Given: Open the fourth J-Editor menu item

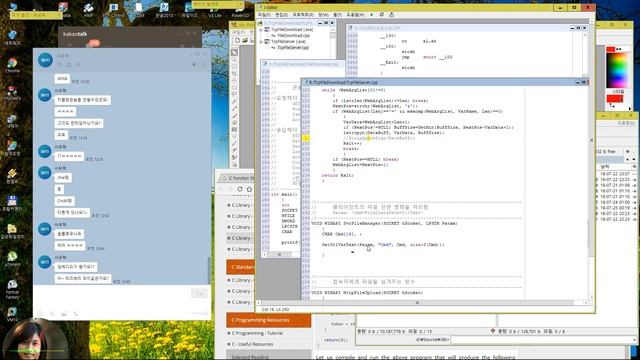Looking at the screenshot, I should [x=323, y=15].
